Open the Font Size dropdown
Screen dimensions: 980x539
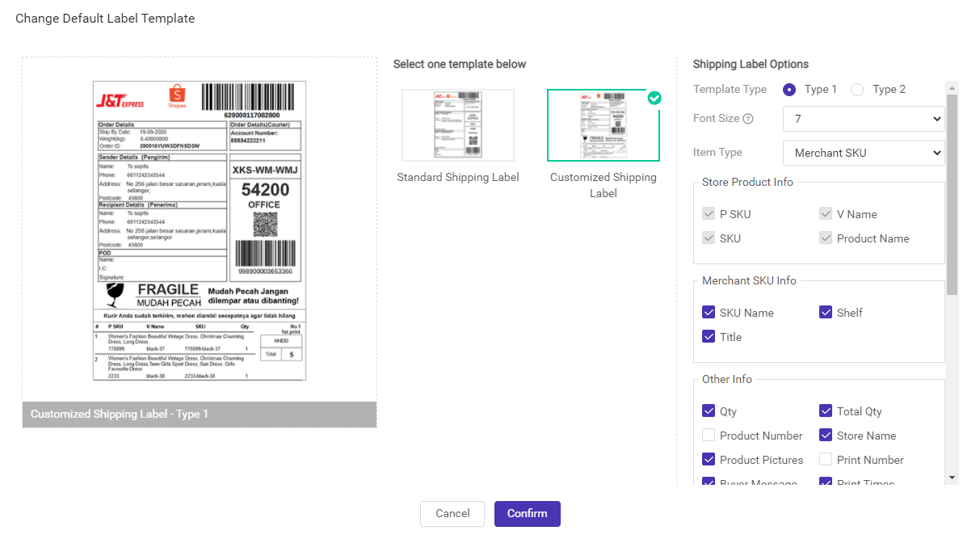[864, 119]
